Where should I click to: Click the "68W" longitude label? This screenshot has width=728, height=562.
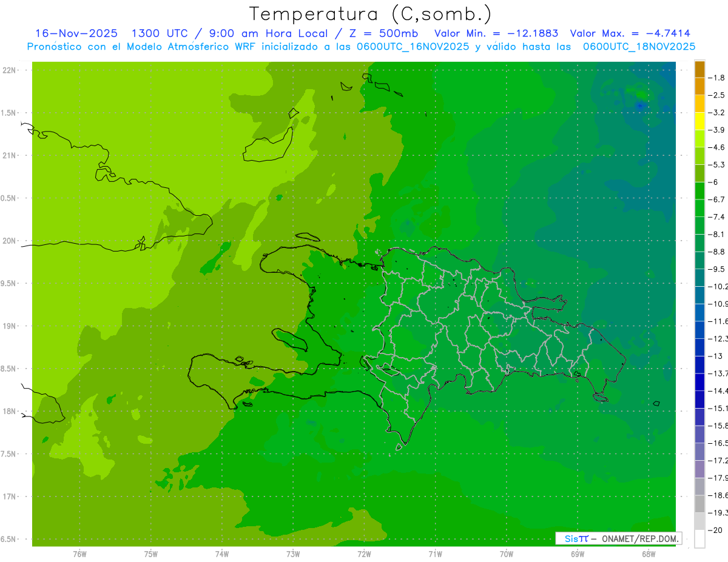click(x=649, y=554)
